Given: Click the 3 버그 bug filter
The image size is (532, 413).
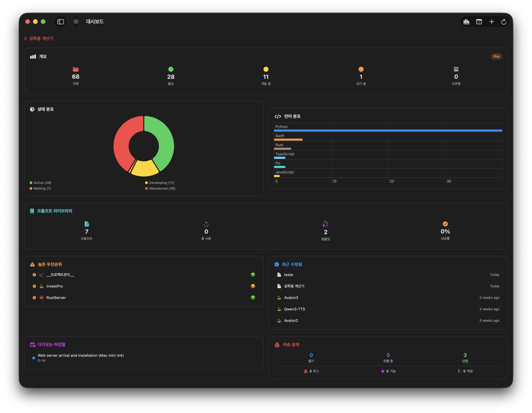Looking at the screenshot, I should coord(311,371).
